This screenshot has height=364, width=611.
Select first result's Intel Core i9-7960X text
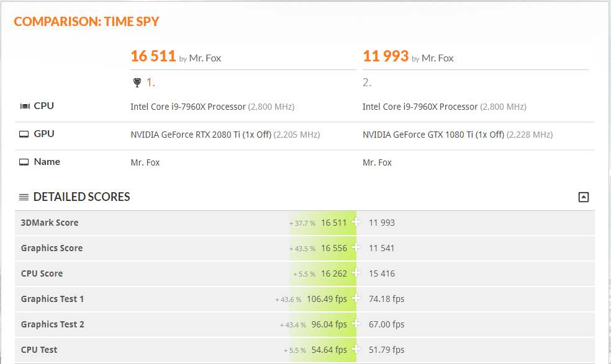pyautogui.click(x=188, y=107)
